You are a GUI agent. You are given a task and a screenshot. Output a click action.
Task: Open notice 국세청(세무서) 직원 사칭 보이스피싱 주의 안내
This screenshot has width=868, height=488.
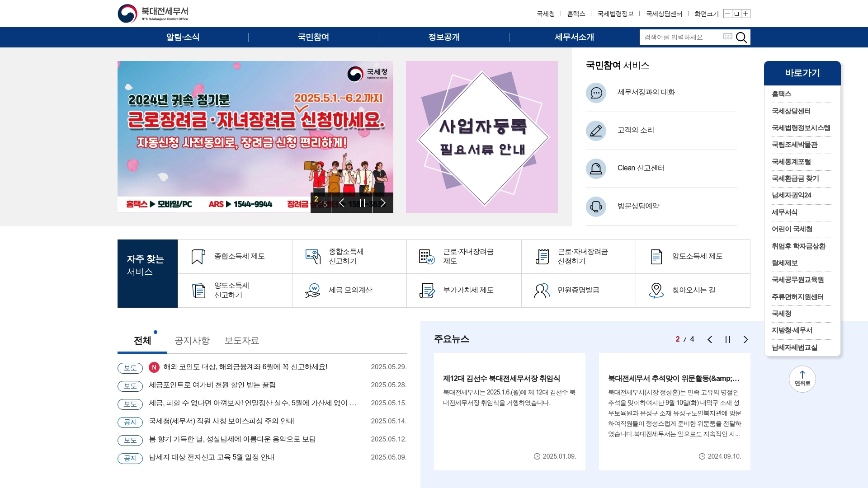click(x=222, y=421)
